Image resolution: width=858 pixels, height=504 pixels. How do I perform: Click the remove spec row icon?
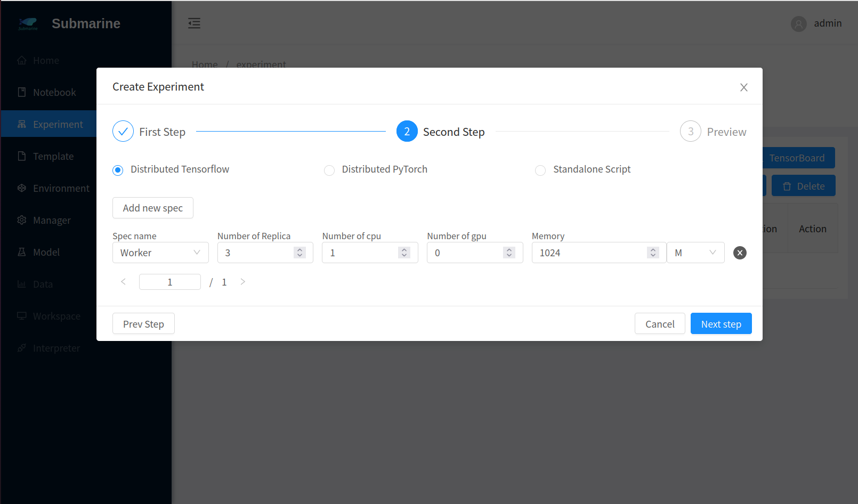click(740, 253)
